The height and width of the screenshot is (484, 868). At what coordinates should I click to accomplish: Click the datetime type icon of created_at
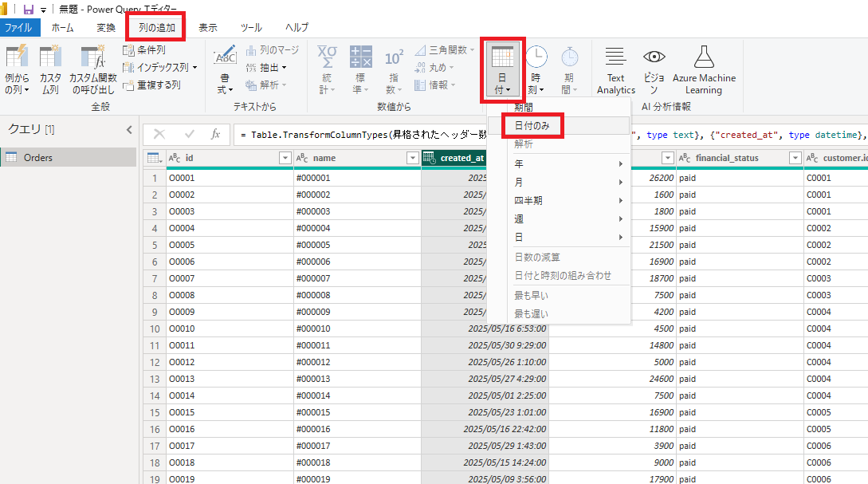pyautogui.click(x=430, y=158)
